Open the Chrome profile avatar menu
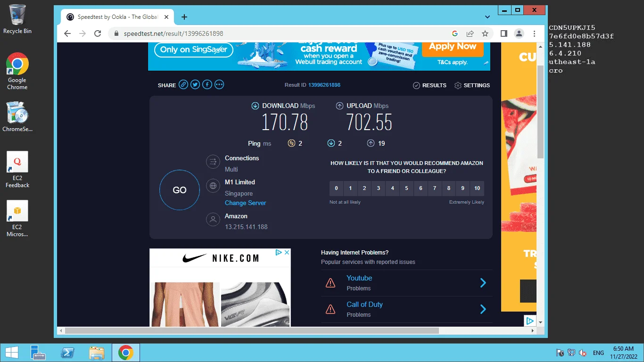Viewport: 644px width, 362px height. [x=519, y=33]
